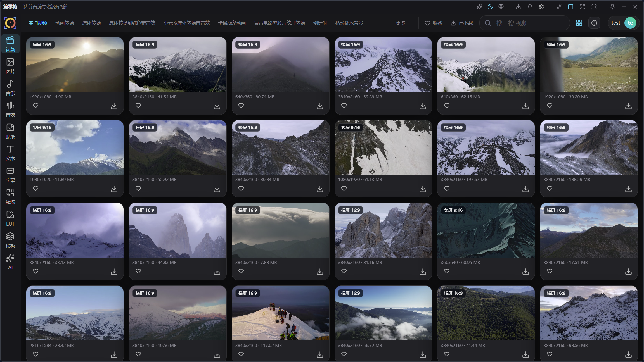Image resolution: width=644 pixels, height=362 pixels.
Task: Open the 图片 (Images) sidebar section
Action: tap(10, 66)
